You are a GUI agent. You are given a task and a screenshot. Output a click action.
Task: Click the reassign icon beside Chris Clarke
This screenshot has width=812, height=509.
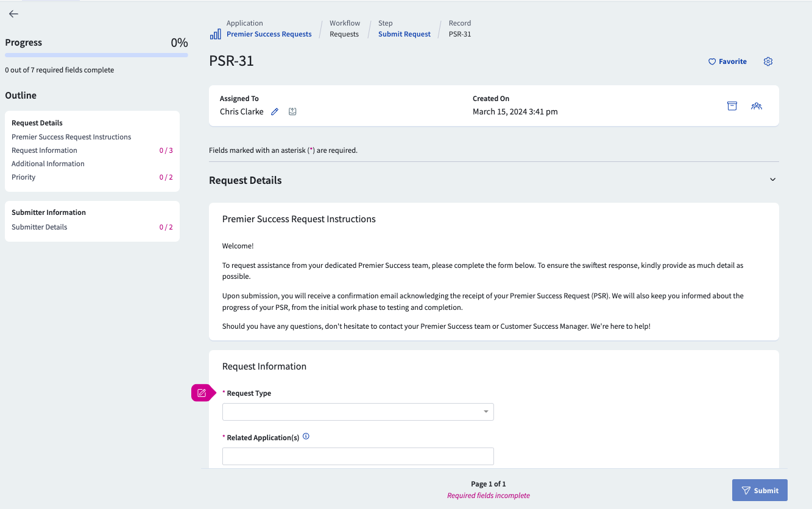pos(292,111)
